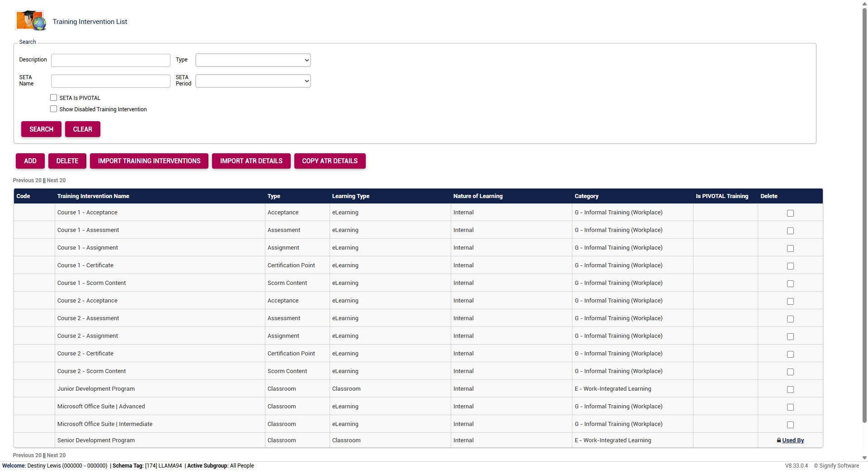Go to Previous 20 above the table
Image resolution: width=868 pixels, height=473 pixels.
pyautogui.click(x=27, y=180)
